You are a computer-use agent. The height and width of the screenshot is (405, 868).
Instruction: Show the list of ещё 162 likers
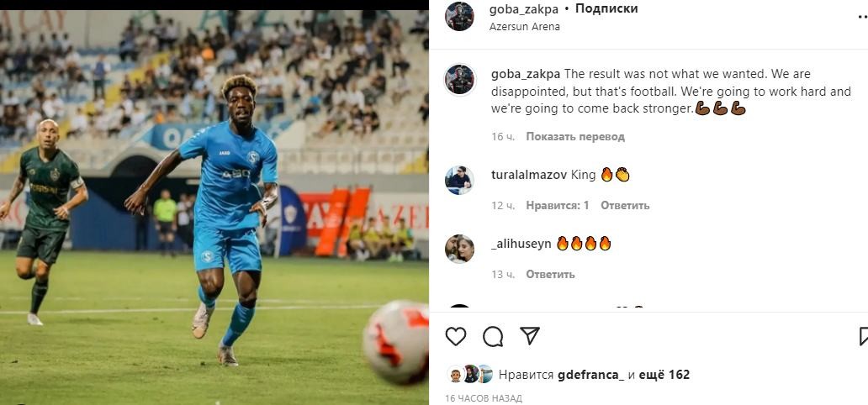coord(664,375)
